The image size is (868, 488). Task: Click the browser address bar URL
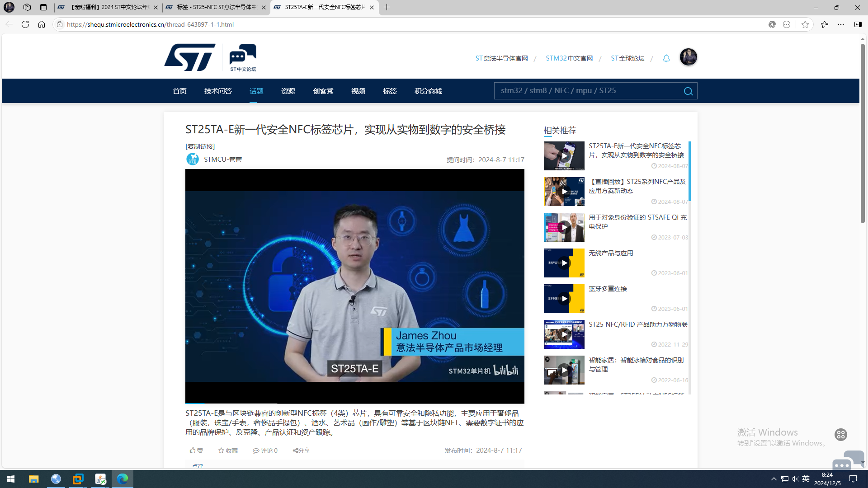point(150,24)
